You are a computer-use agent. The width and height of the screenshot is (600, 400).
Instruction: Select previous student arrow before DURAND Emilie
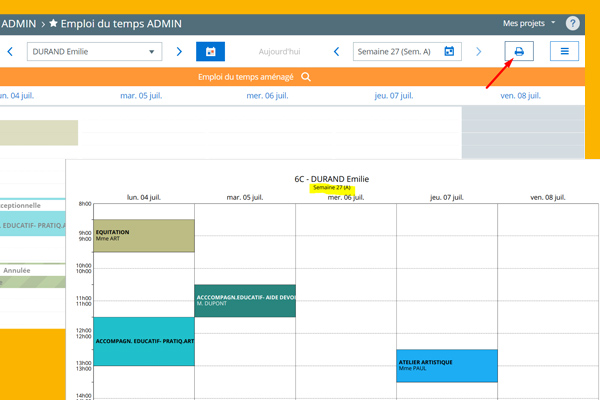[x=10, y=51]
